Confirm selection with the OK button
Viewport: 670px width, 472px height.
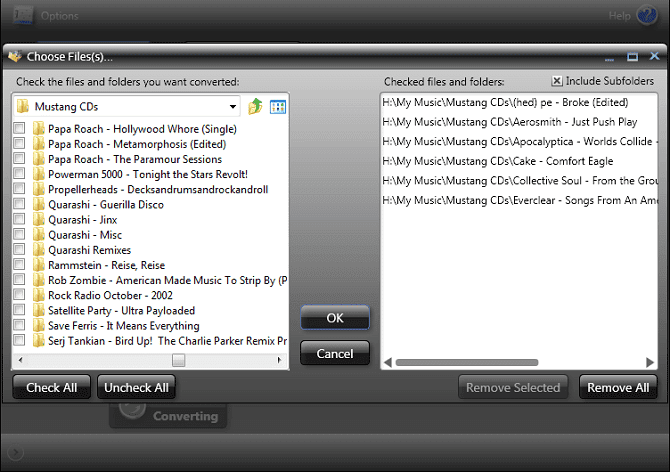point(335,317)
